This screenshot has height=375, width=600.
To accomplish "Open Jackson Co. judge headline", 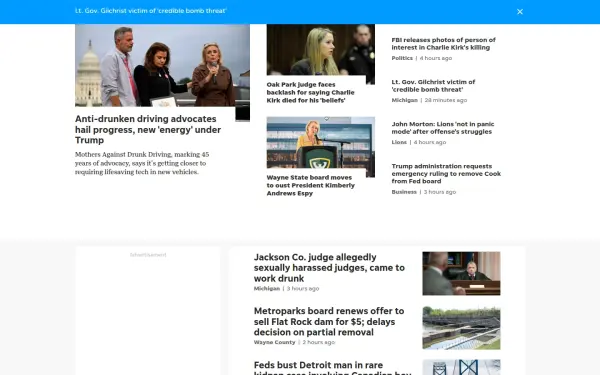I will (x=329, y=267).
